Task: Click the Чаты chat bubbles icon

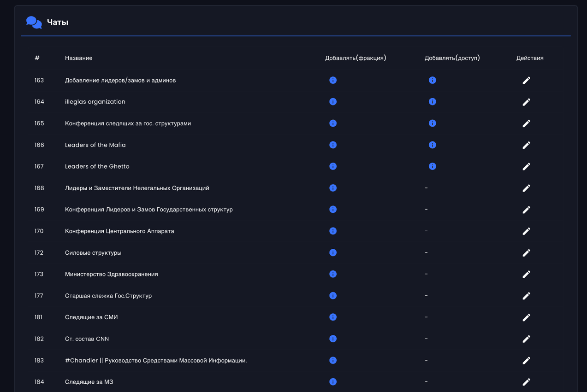Action: pyautogui.click(x=34, y=22)
